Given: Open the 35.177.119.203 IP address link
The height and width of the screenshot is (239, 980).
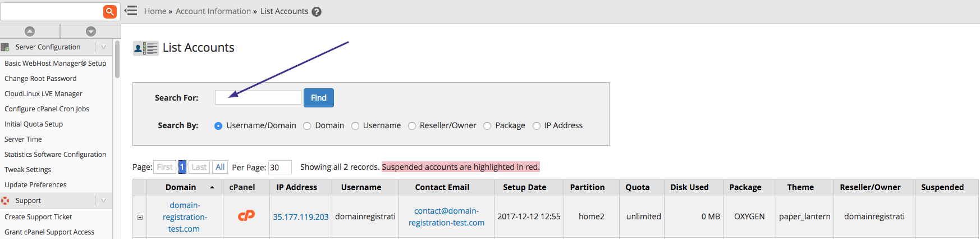Looking at the screenshot, I should [300, 217].
